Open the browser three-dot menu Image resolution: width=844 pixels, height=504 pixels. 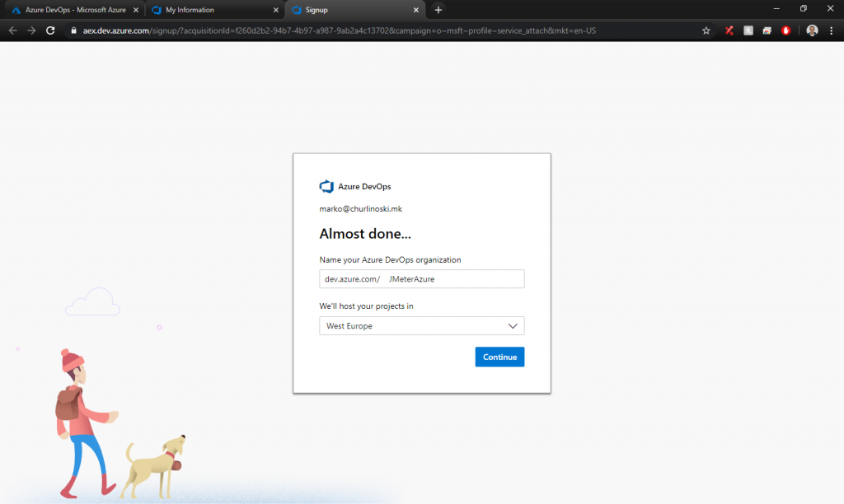pos(831,30)
